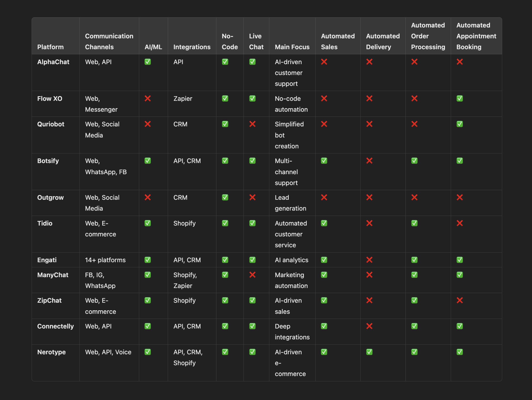Click the "14+ platforms" cell for Engati
This screenshot has height=400, width=532.
(x=105, y=260)
